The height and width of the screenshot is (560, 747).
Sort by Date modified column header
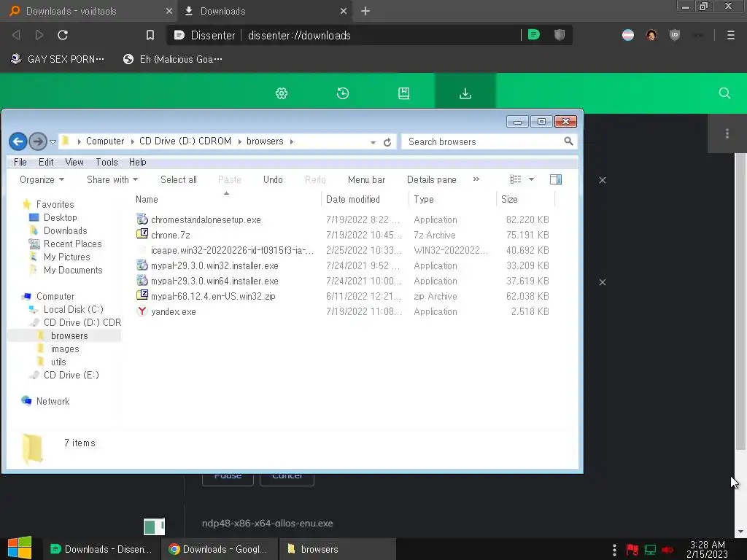tap(365, 199)
